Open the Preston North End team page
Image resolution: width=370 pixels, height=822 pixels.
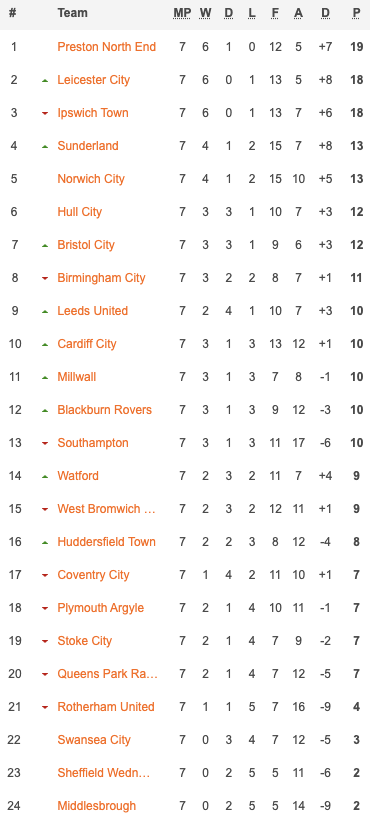tap(106, 47)
